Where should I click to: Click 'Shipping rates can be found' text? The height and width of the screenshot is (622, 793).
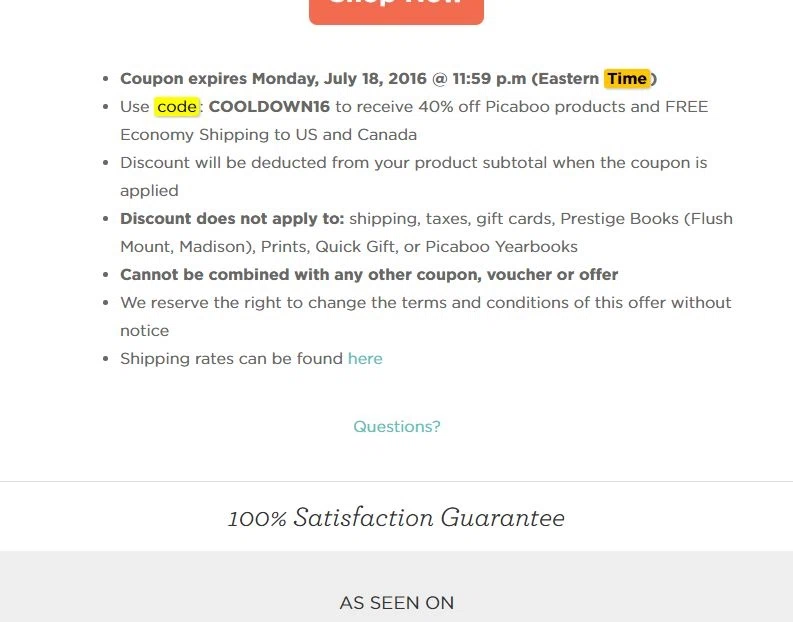coord(232,359)
